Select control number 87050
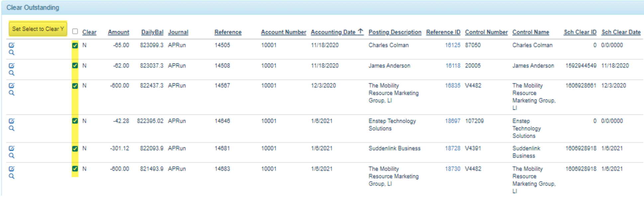The width and height of the screenshot is (644, 199). (x=473, y=45)
